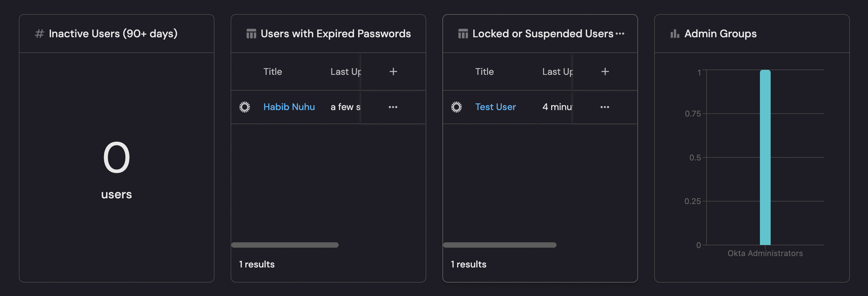Open Locked or Suspended Users widget menu
Screen dimensions: 868x296
pos(620,34)
